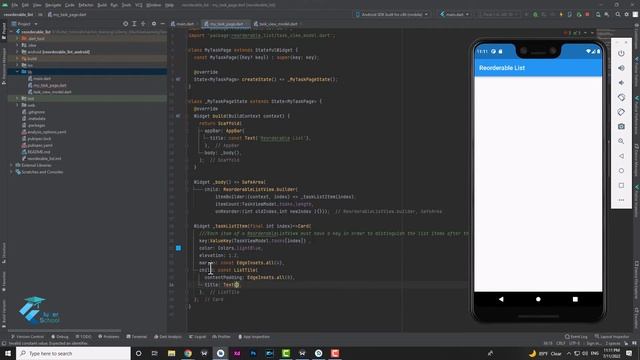Click the red stop toolbar icon

(x=587, y=14)
